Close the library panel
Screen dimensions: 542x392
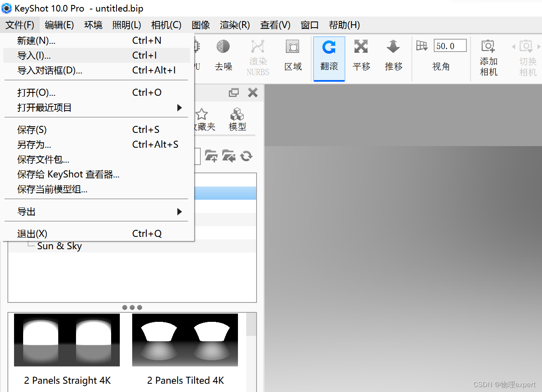pos(253,93)
